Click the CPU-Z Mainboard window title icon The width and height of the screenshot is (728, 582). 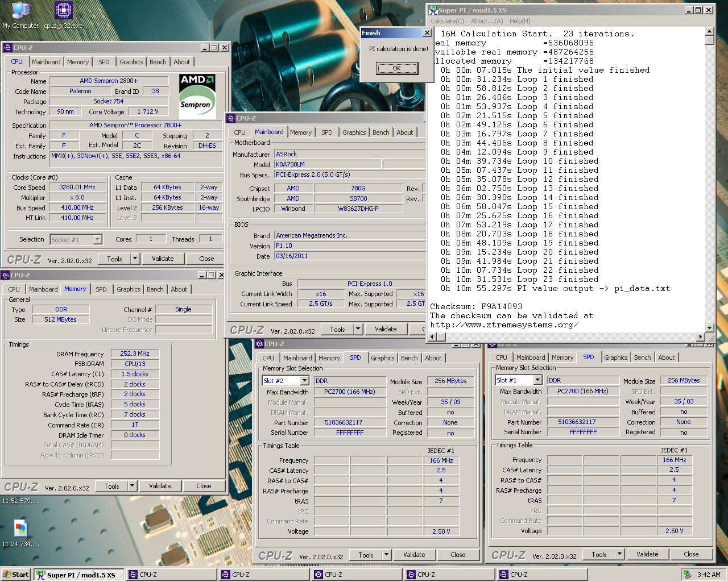pyautogui.click(x=231, y=118)
